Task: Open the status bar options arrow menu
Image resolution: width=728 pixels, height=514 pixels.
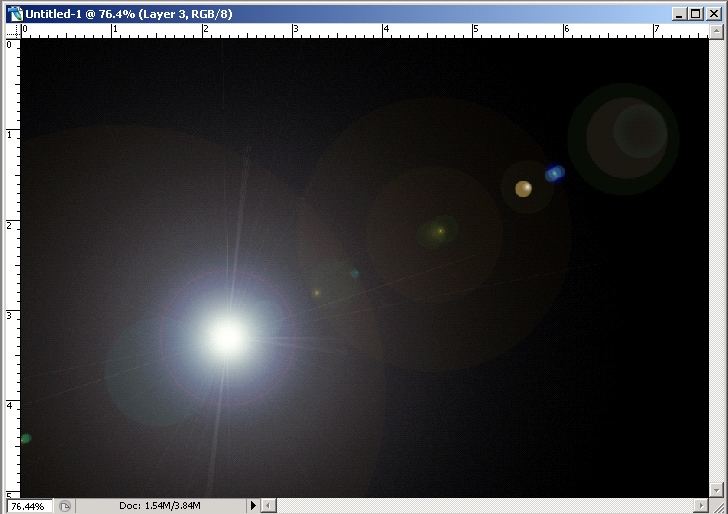Action: [x=253, y=505]
